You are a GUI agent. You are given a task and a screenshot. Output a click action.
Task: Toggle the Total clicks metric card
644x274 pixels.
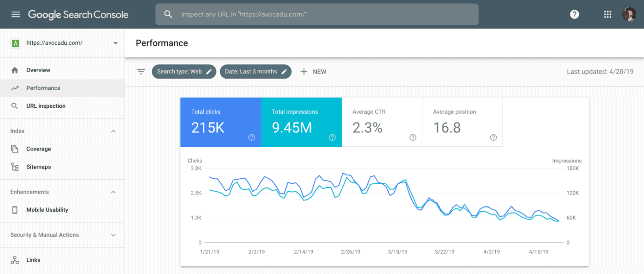click(221, 122)
